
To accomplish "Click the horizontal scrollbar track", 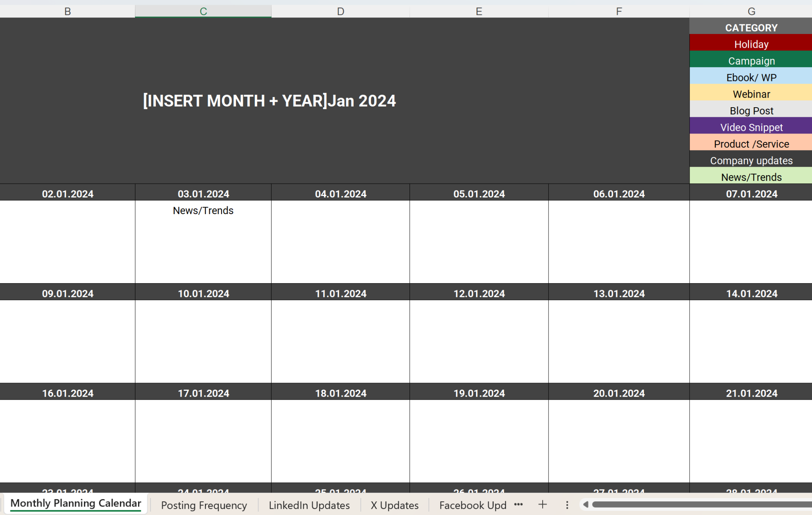I will pyautogui.click(x=699, y=504).
